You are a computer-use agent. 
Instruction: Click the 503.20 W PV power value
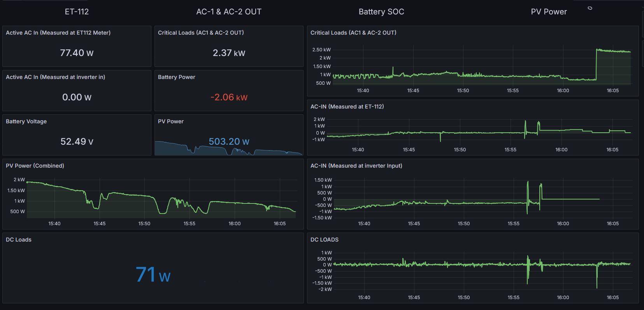click(229, 142)
